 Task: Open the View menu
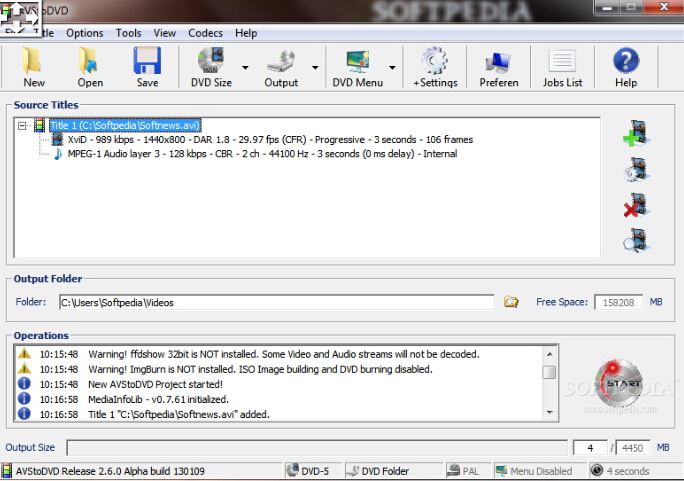(164, 33)
